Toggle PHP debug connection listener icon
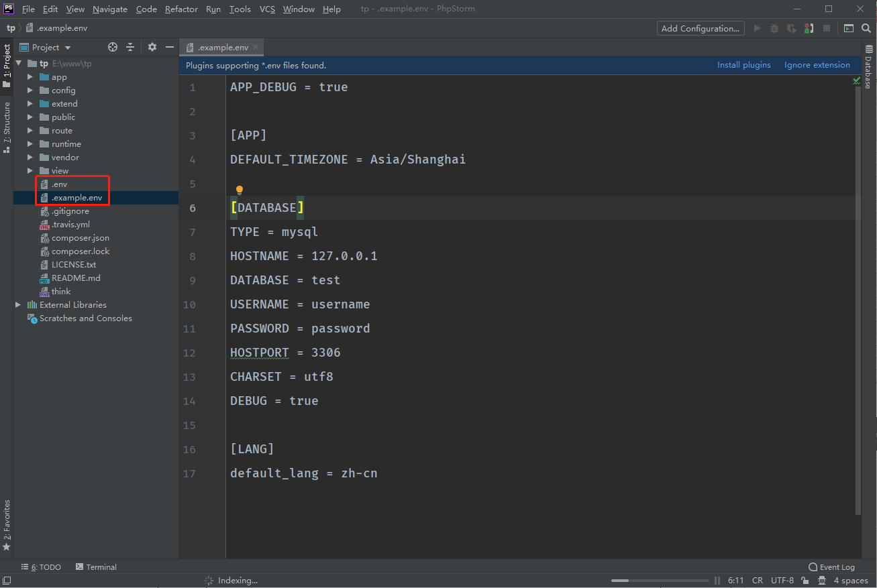 click(809, 28)
